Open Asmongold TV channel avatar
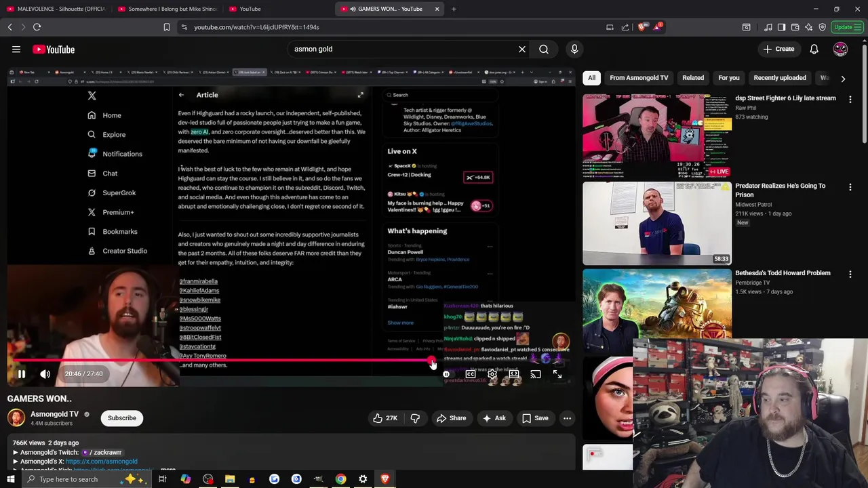The height and width of the screenshot is (488, 868). click(16, 418)
